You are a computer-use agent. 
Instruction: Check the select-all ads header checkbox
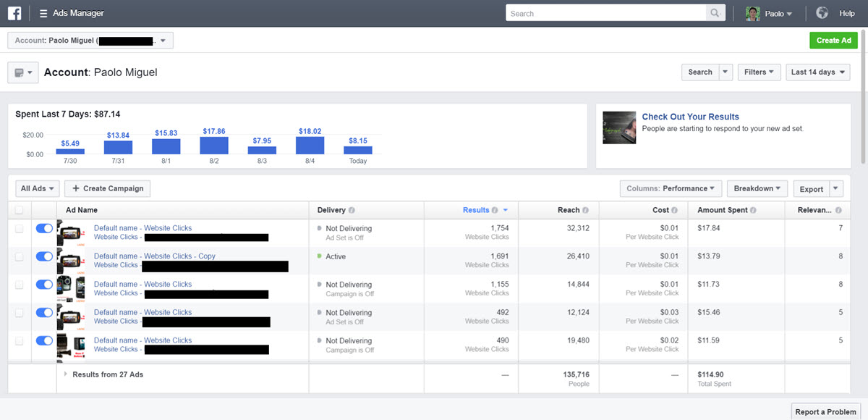coord(20,210)
